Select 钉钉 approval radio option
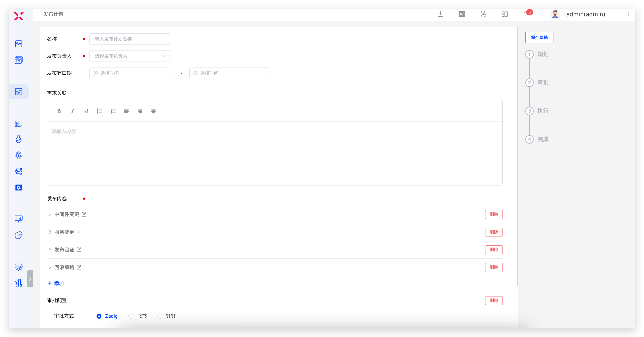The width and height of the screenshot is (644, 337). coord(160,316)
